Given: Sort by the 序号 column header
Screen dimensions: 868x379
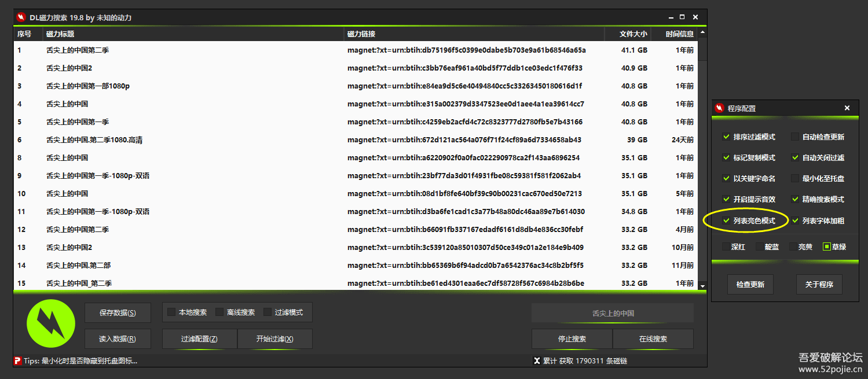Looking at the screenshot, I should click(28, 34).
